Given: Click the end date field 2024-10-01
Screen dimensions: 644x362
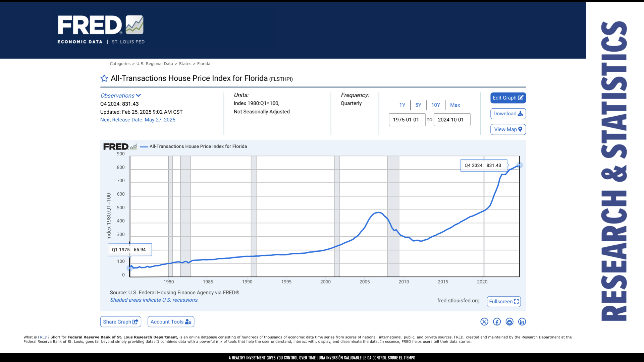Looking at the screenshot, I should tap(452, 120).
